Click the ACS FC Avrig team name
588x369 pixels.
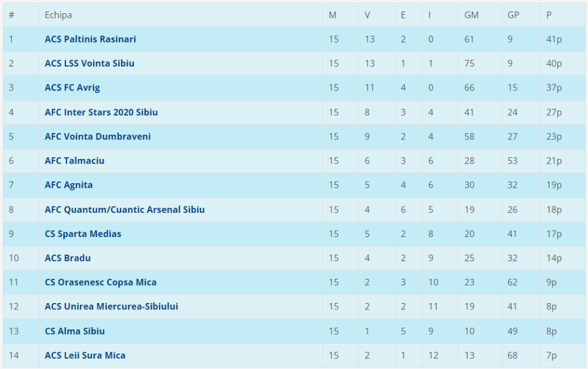[x=72, y=88]
